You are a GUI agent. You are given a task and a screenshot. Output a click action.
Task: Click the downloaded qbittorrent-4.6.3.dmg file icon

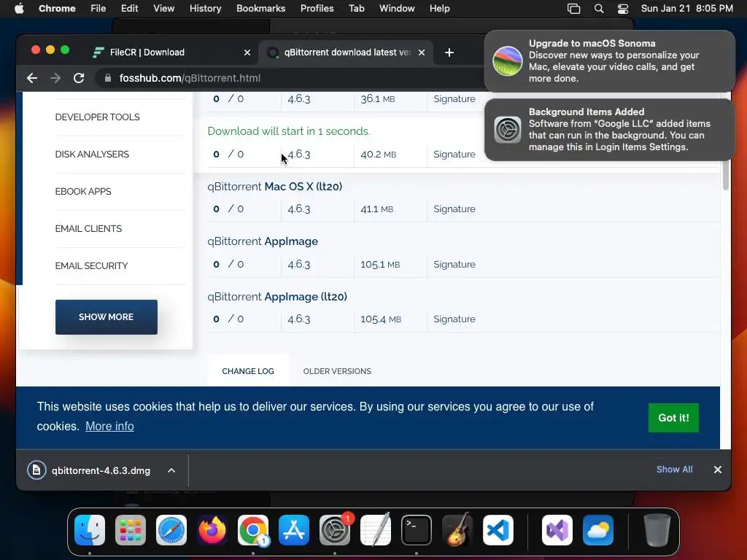point(36,470)
